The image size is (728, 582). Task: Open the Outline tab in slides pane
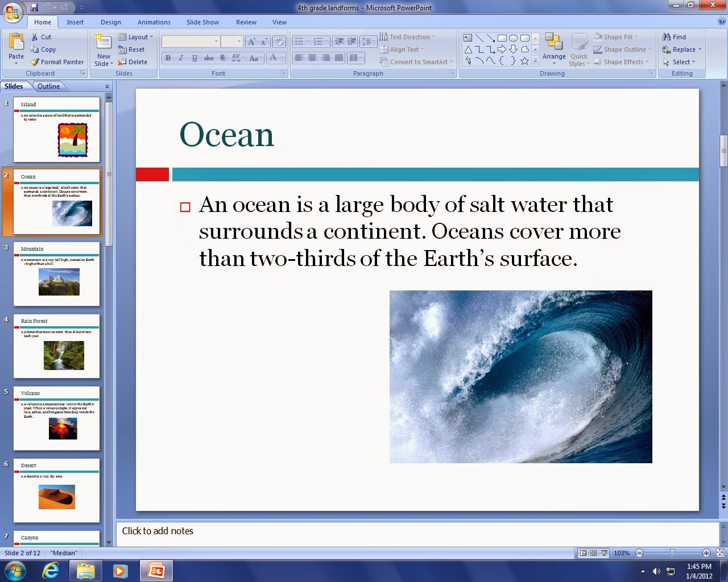[x=49, y=86]
